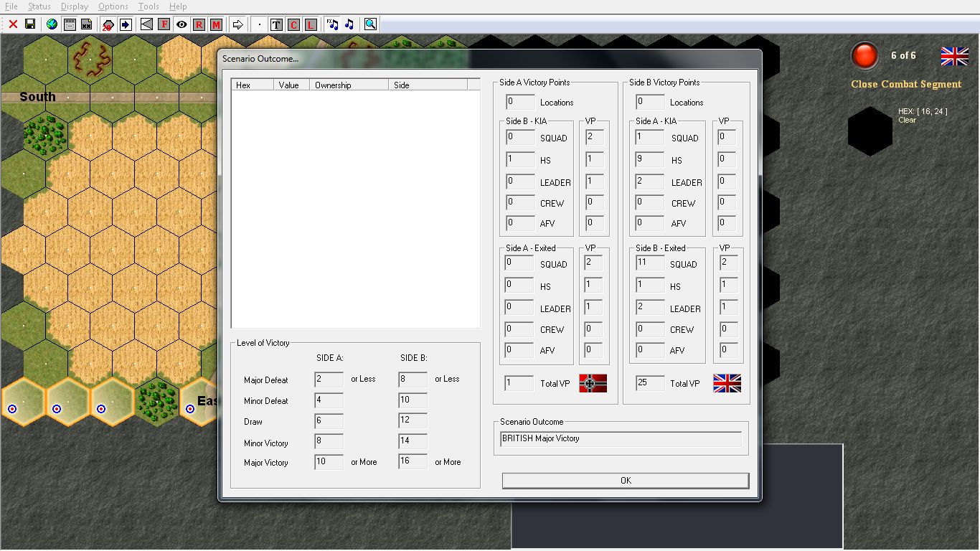
Task: Sort list by the Hex column header
Action: coord(253,85)
